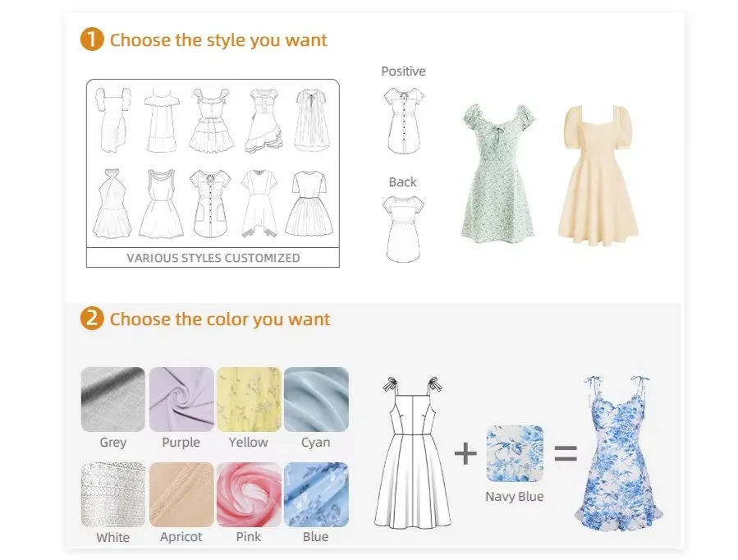Open the green floral dress photo
Image resolution: width=738 pixels, height=560 pixels.
(499, 172)
